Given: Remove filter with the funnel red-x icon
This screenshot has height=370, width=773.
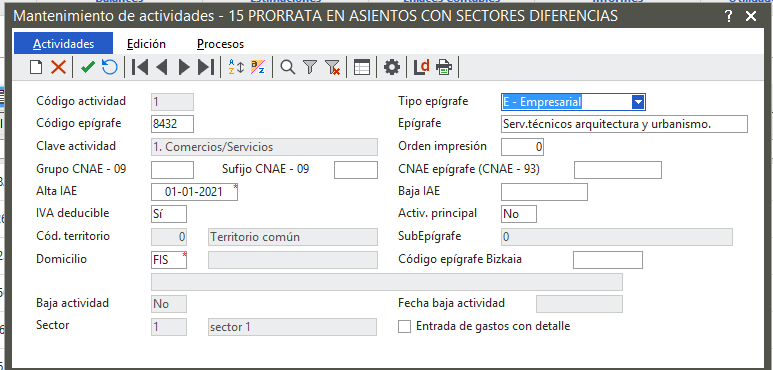Looking at the screenshot, I should pyautogui.click(x=333, y=67).
